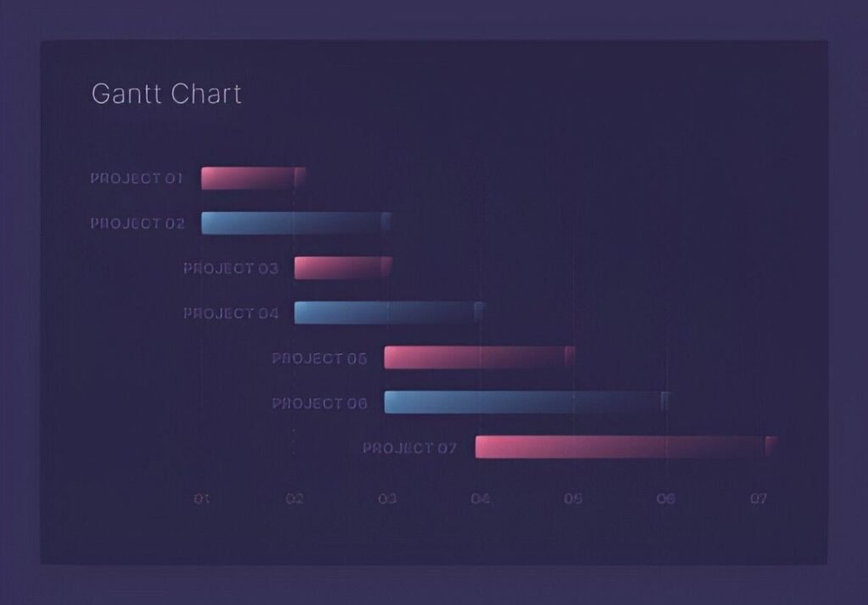Jump to the 04 axis marker
The height and width of the screenshot is (605, 868).
[x=480, y=499]
